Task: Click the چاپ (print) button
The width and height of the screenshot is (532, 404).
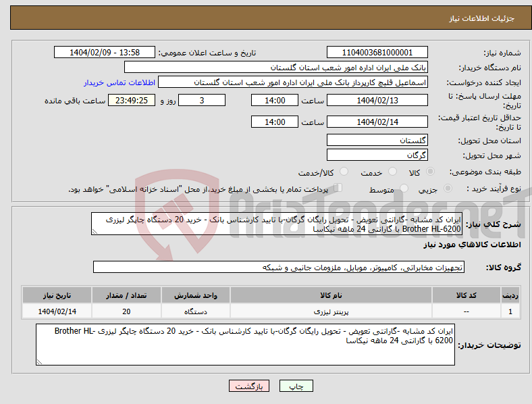Action: [296, 386]
